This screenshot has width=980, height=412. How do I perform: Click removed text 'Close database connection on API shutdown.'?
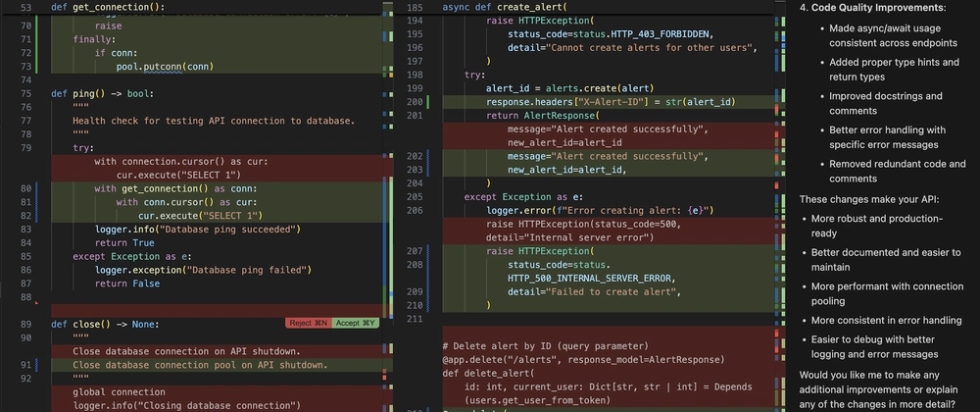coord(187,351)
